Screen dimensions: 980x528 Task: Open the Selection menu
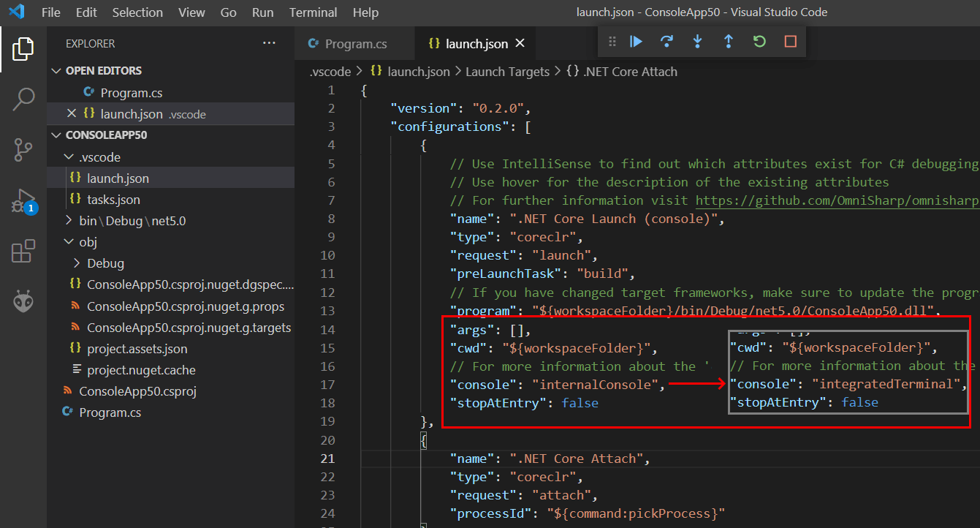tap(137, 12)
